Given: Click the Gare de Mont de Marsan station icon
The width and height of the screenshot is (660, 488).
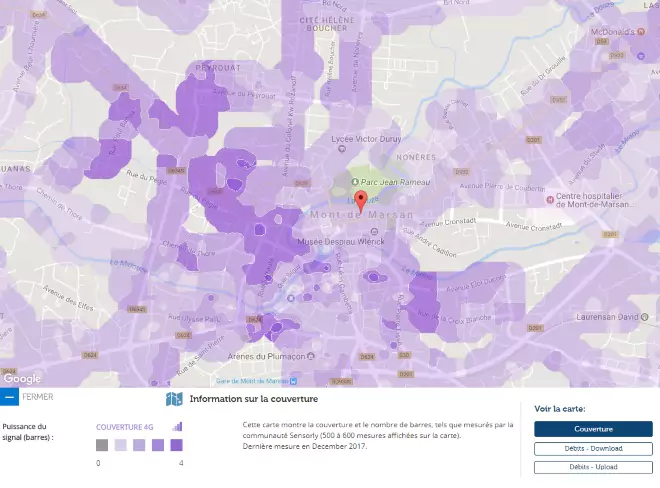Looking at the screenshot, I should pos(294,380).
